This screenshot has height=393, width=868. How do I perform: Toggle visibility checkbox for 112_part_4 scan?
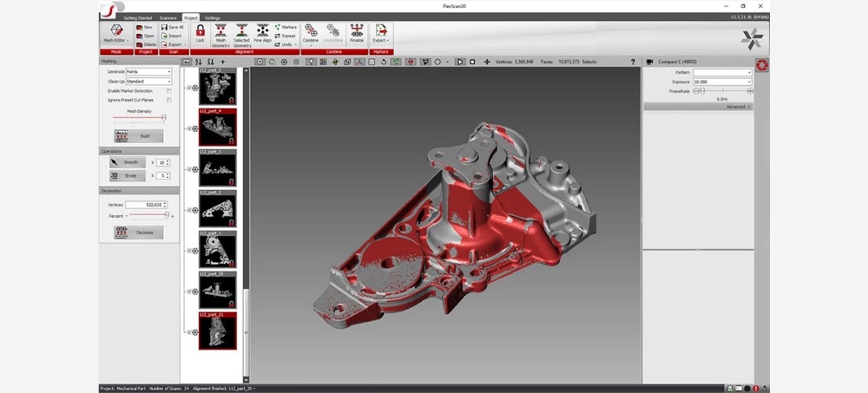(x=190, y=128)
